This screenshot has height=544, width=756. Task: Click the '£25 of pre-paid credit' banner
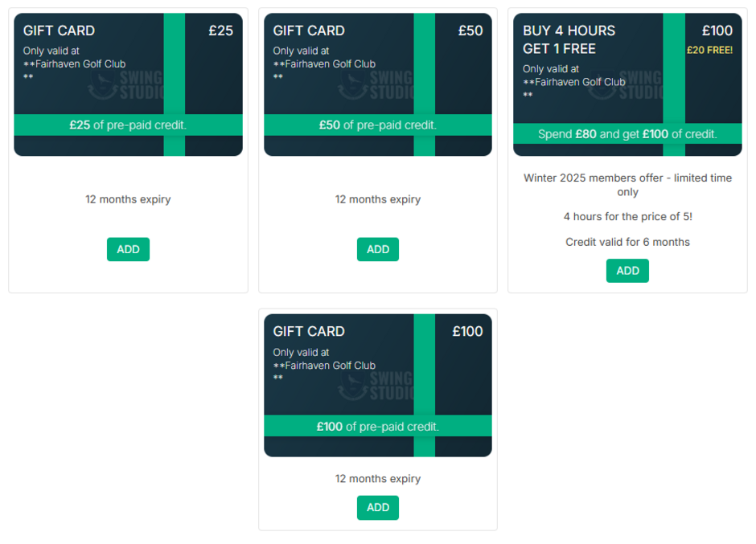tap(128, 125)
